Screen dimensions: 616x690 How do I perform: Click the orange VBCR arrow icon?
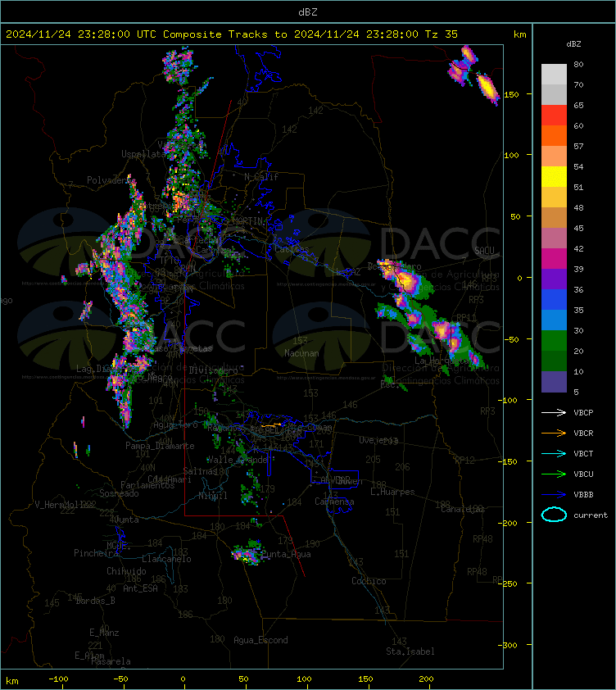tap(554, 433)
